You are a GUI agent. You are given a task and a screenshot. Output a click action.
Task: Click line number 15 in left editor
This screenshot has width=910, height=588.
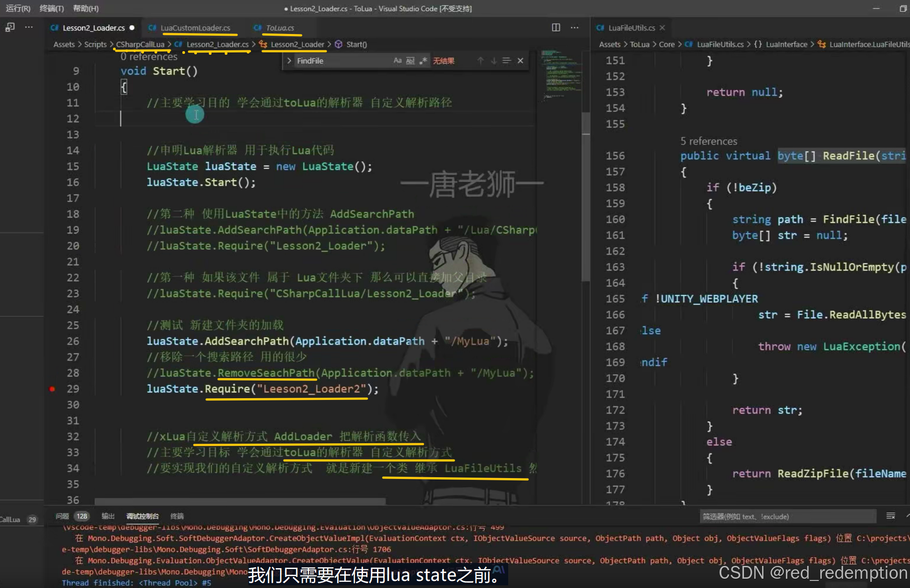(73, 166)
